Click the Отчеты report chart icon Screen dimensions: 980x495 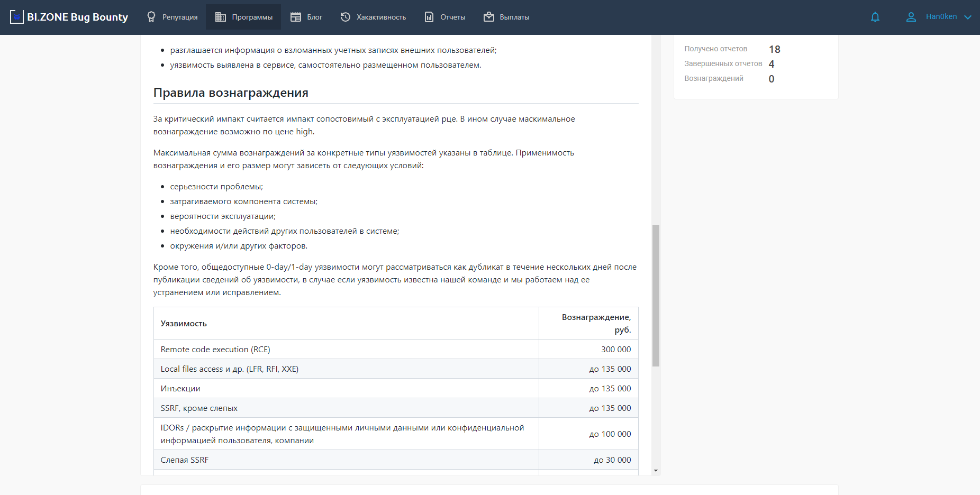click(429, 17)
